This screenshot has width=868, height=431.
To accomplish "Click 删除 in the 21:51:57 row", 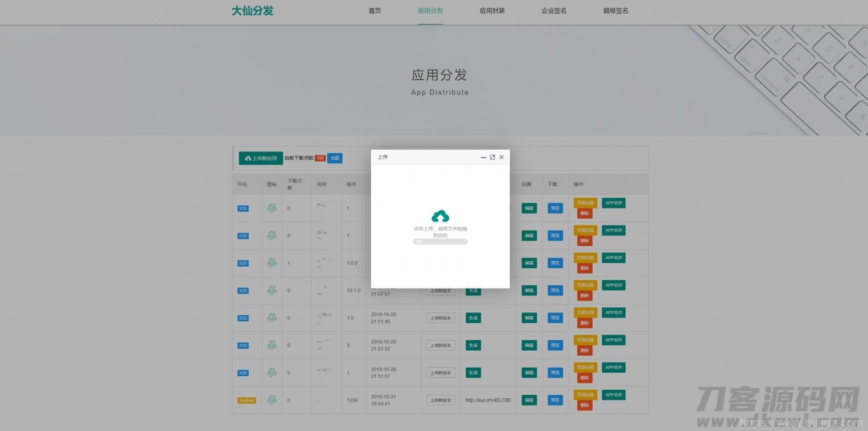I will coord(585,378).
